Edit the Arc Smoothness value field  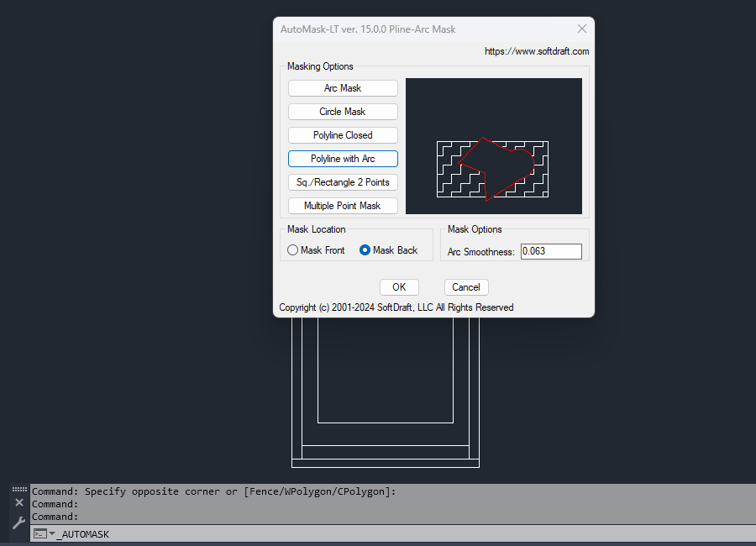(551, 250)
